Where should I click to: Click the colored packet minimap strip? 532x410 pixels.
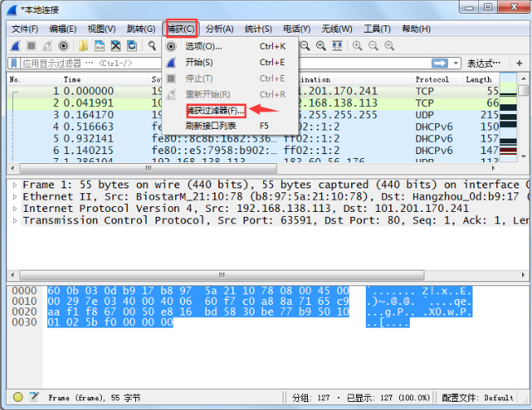pyautogui.click(x=508, y=117)
